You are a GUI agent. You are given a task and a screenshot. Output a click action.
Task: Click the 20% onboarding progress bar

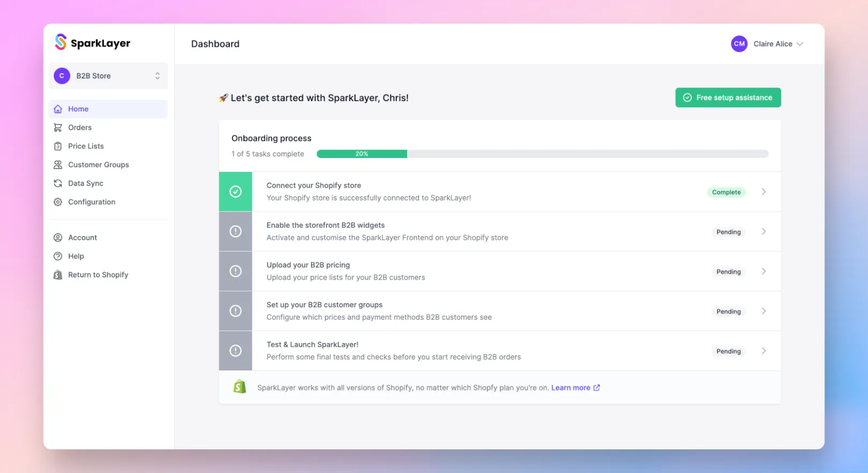point(542,154)
